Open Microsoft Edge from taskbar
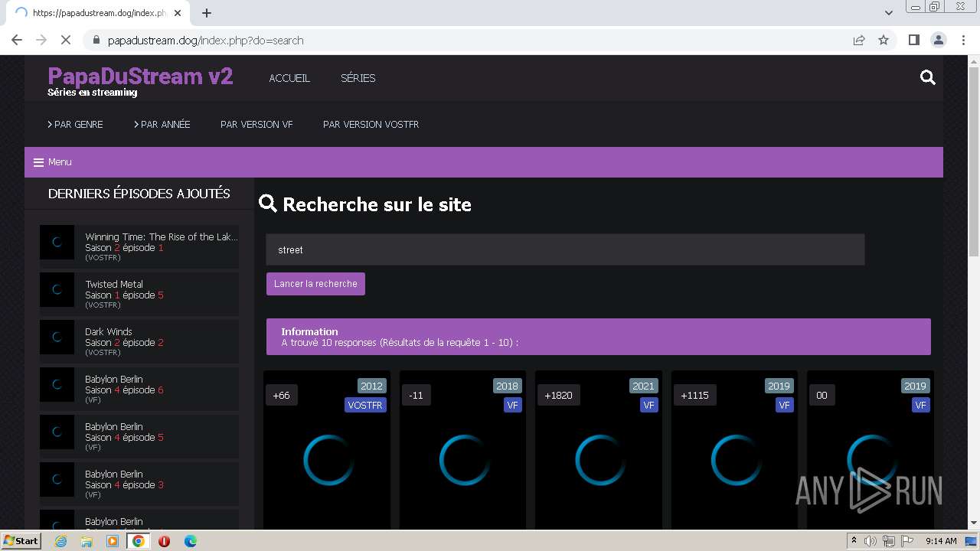The image size is (980, 551). (x=190, y=541)
